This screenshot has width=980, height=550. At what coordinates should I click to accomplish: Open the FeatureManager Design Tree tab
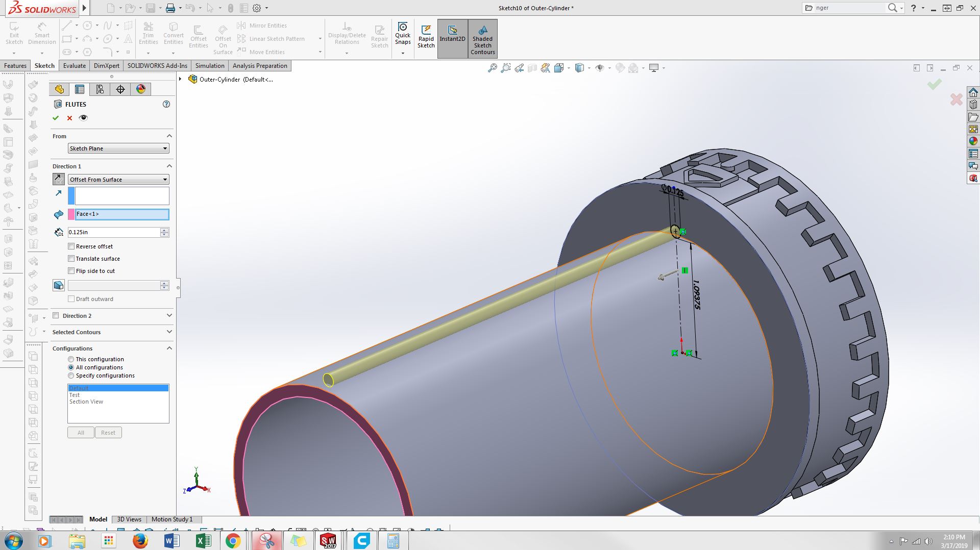(x=59, y=89)
